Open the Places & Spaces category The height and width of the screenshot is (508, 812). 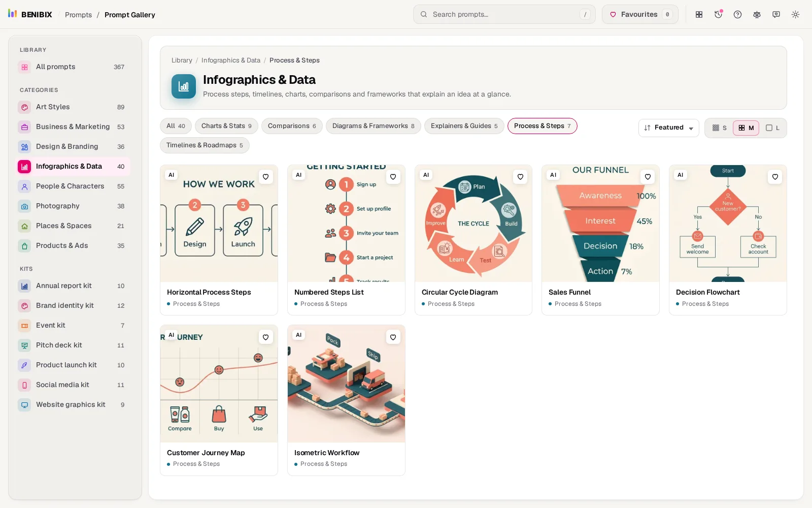click(73, 226)
